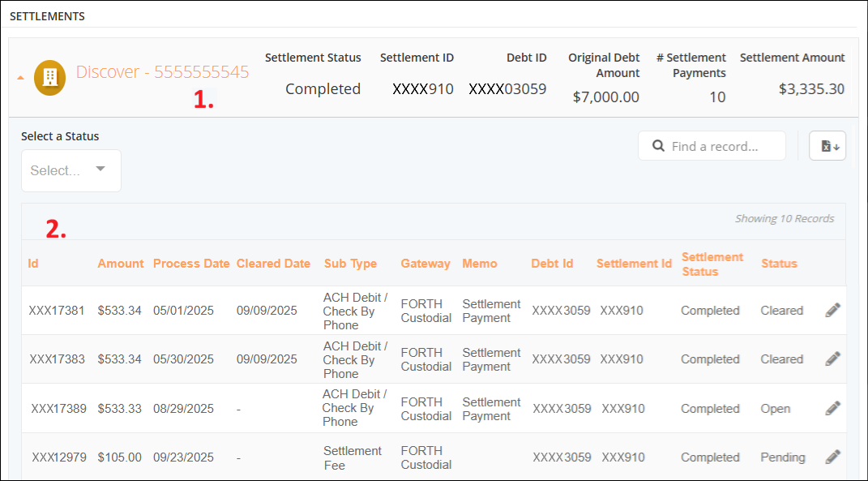Click the Cleared status in row XXX17381
The height and width of the screenshot is (481, 868).
point(781,311)
